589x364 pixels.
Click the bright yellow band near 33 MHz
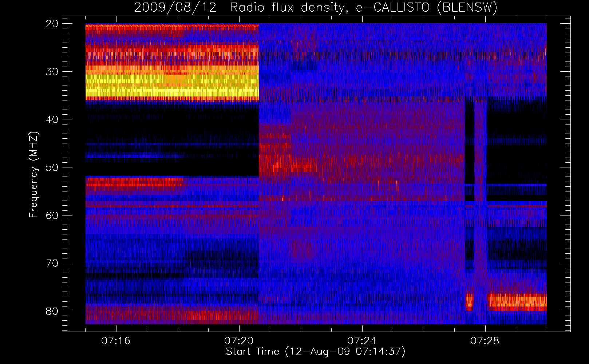tap(172, 86)
